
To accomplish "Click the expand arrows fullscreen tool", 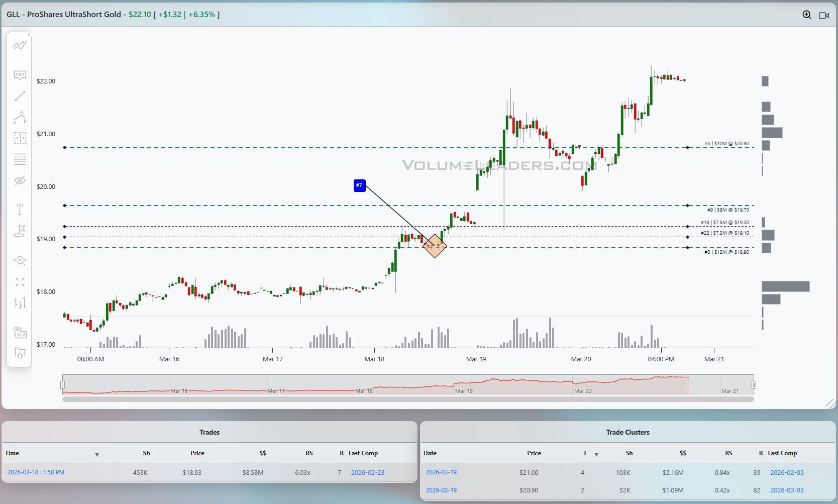I will coord(20,282).
